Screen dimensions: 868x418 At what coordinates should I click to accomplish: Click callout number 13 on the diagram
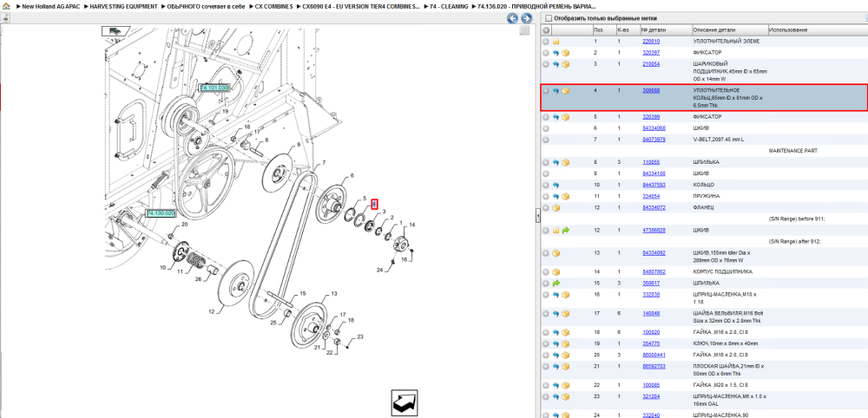pyautogui.click(x=334, y=293)
